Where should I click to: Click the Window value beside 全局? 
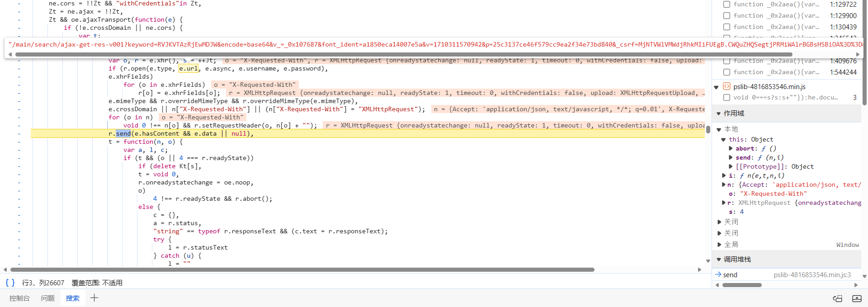848,245
